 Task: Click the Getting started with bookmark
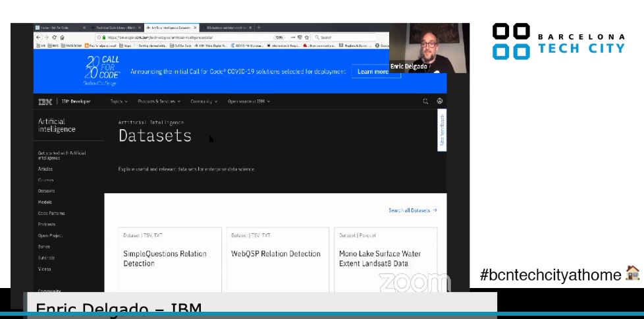coord(150,45)
